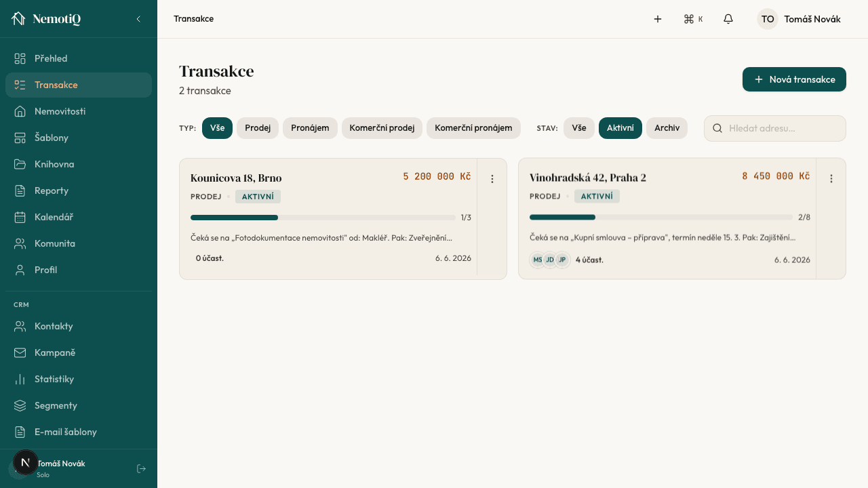The image size is (868, 488).
Task: Create a Nová transakce
Action: click(x=794, y=79)
